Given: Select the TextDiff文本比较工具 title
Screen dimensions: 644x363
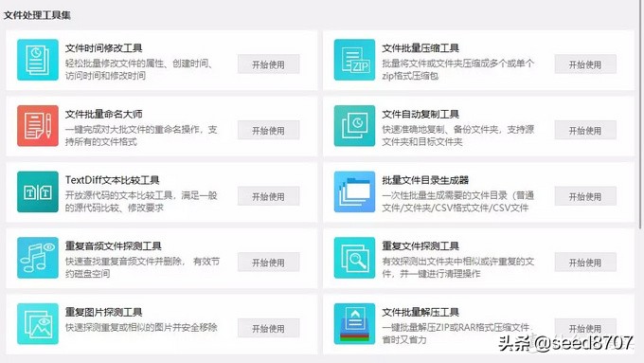Looking at the screenshot, I should click(x=112, y=180).
